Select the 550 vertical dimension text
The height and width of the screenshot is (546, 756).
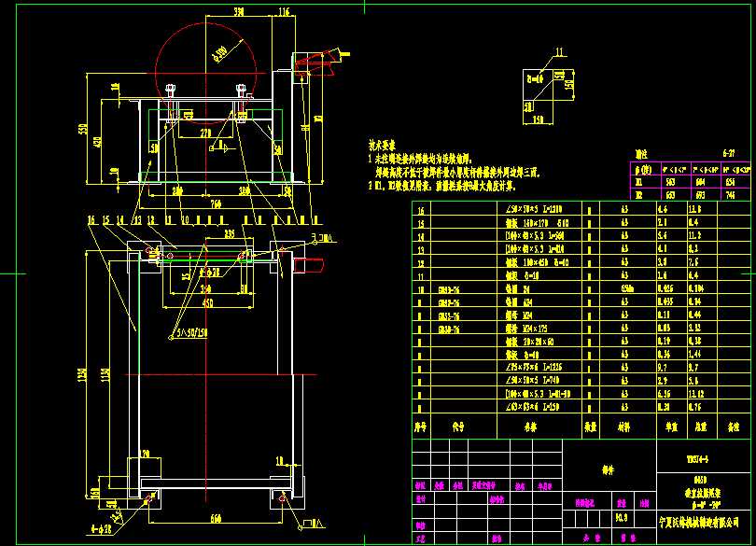point(82,129)
